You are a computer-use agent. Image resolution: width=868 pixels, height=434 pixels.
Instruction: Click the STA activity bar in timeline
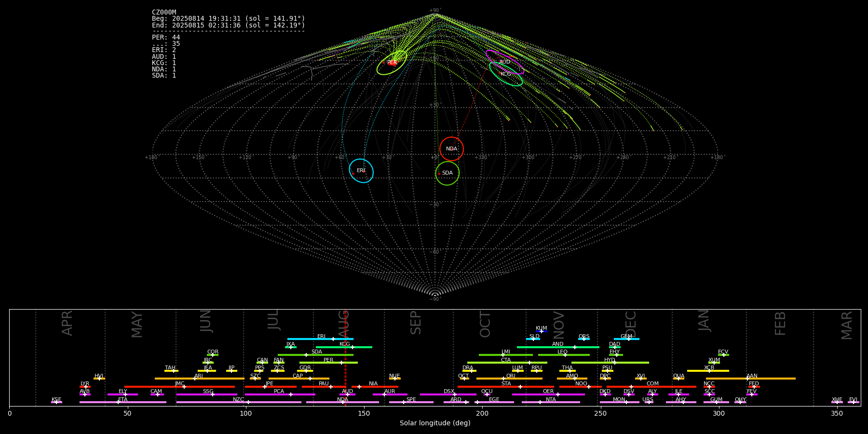tap(506, 387)
